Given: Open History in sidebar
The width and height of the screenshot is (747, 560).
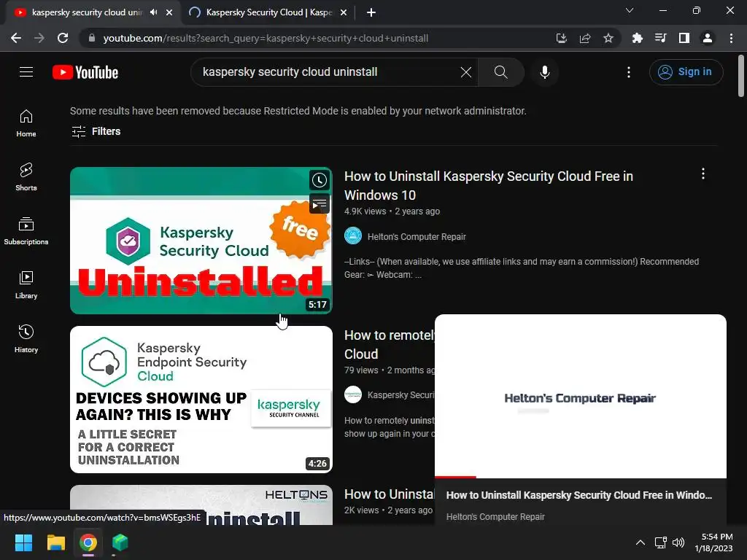Looking at the screenshot, I should point(26,338).
